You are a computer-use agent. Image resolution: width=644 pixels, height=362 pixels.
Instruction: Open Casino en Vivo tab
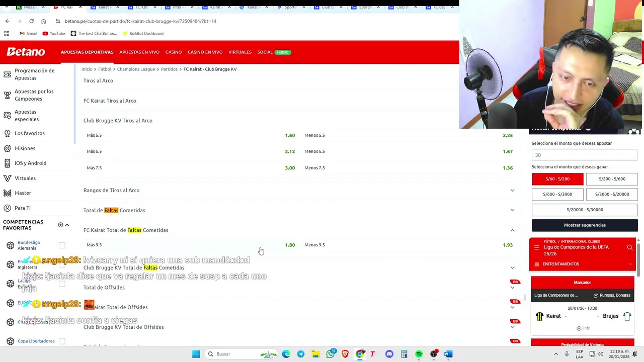point(205,52)
